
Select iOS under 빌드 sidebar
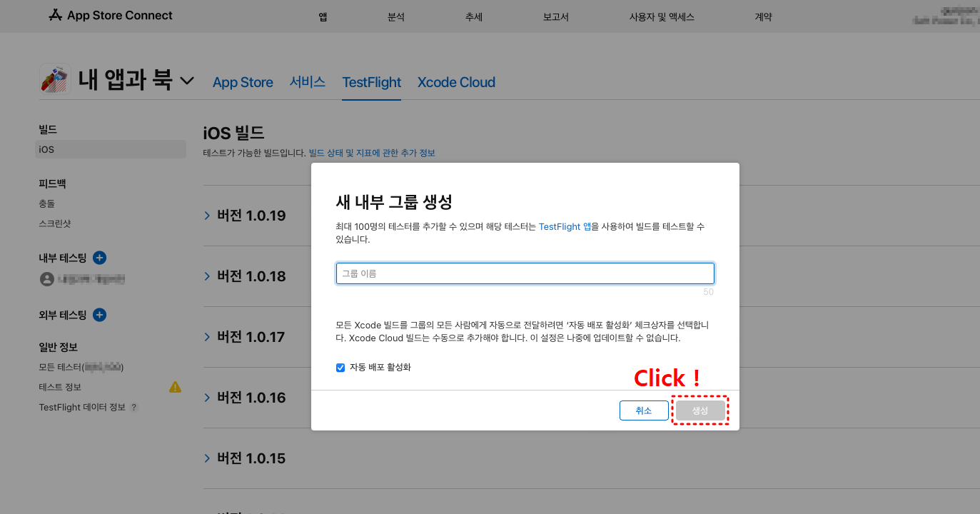(x=111, y=149)
